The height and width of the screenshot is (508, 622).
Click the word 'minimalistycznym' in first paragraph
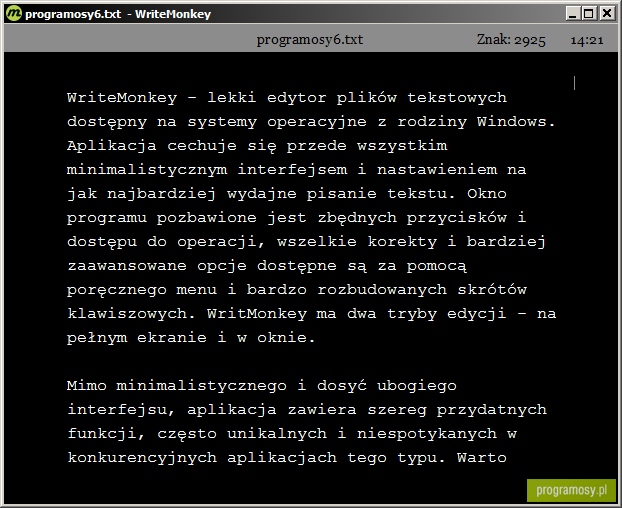coord(147,170)
